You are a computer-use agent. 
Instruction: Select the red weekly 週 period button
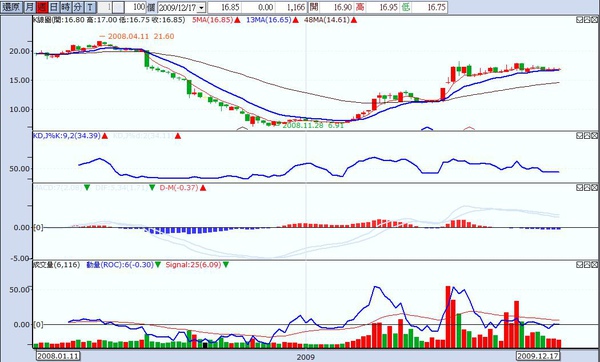[x=42, y=7]
